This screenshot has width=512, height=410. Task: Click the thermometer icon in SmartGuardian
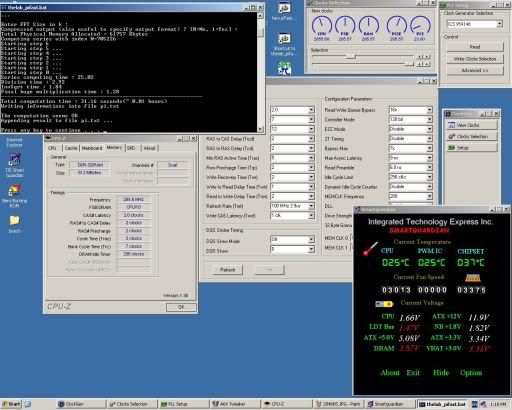370,249
